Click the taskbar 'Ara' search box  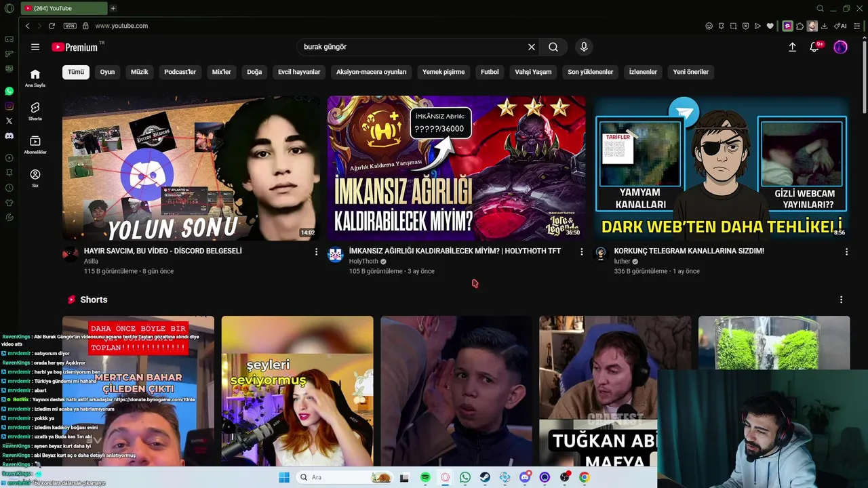(345, 477)
